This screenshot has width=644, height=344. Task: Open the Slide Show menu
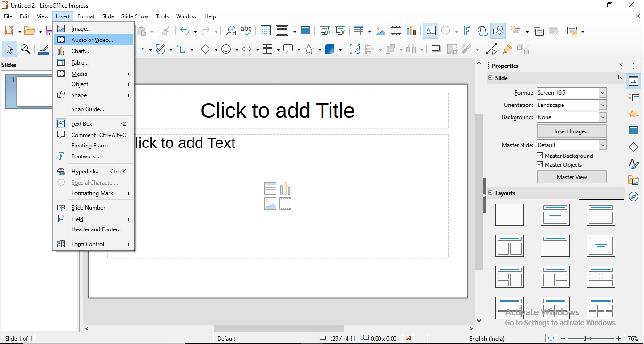pos(135,16)
